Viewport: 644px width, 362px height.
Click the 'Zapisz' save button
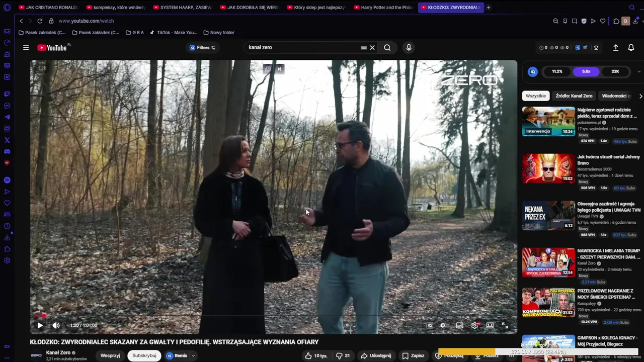coord(413,355)
